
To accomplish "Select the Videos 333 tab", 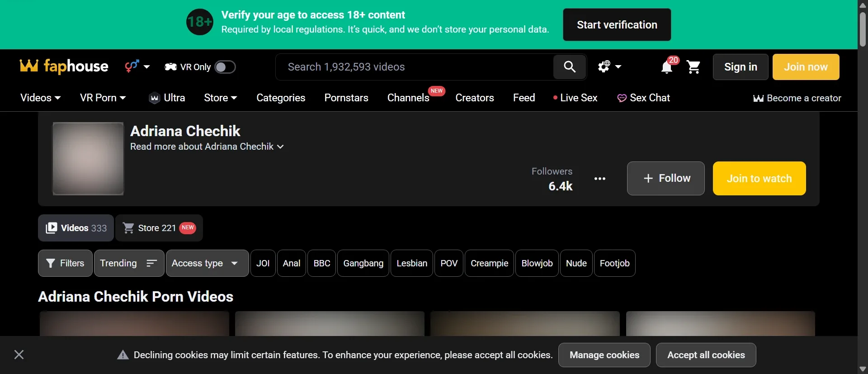I will point(76,228).
